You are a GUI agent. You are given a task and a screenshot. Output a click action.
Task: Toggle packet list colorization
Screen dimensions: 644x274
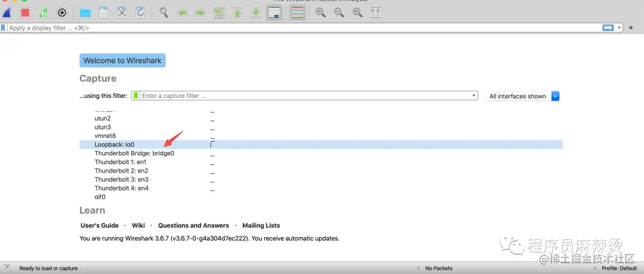(x=297, y=13)
